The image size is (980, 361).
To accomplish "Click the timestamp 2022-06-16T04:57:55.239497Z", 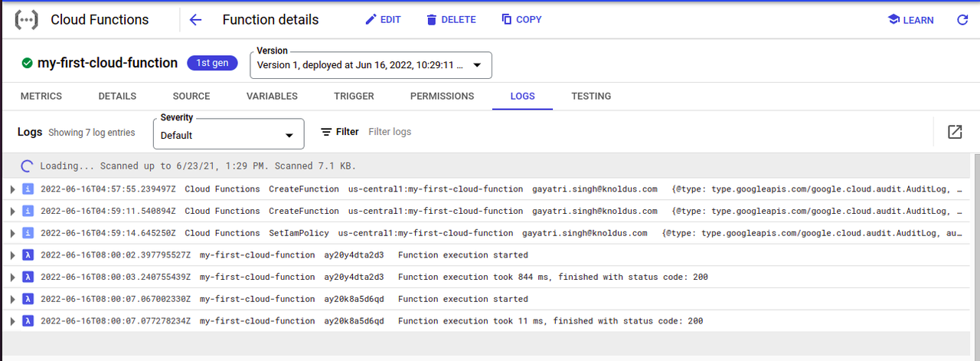I will (108, 189).
